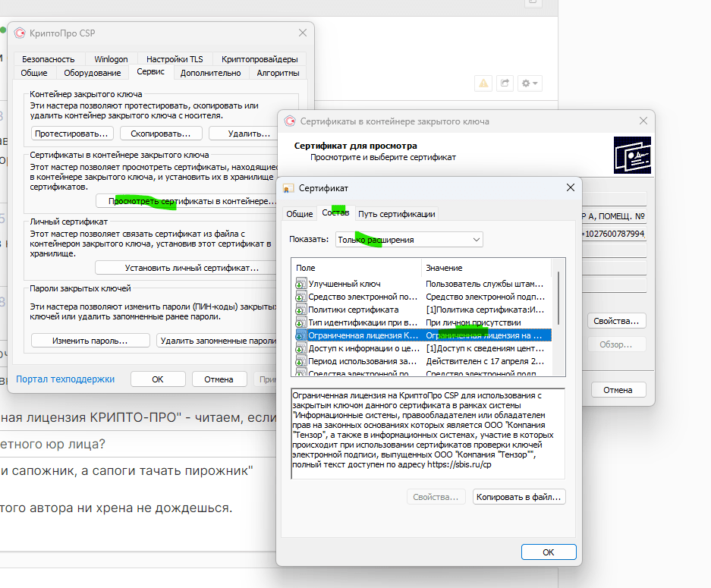Screen dimensions: 711x588
Task: Click the certificate icon in the Сертификат title bar
Action: (x=288, y=188)
